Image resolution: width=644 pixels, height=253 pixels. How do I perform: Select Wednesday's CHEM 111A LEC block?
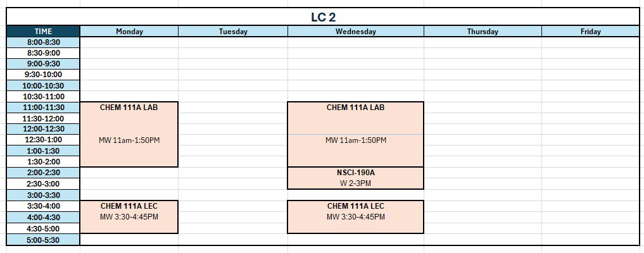[x=356, y=217]
